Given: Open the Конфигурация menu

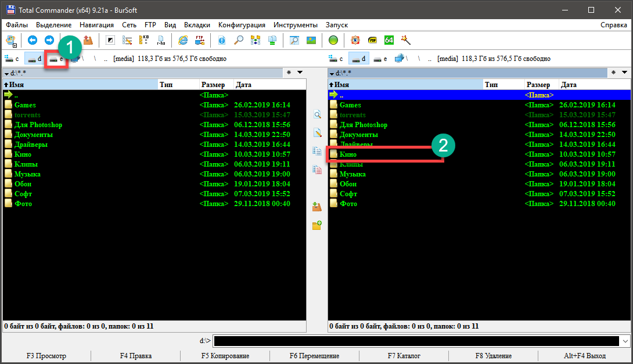Looking at the screenshot, I should 242,25.
